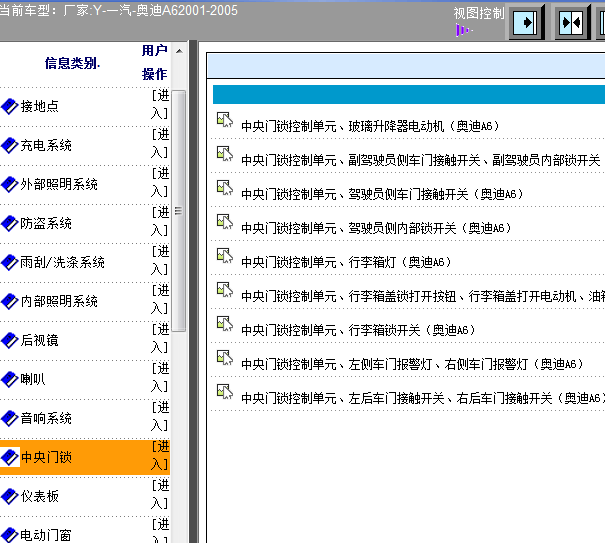This screenshot has width=605, height=543.
Task: Open diagram icon for 驾驶员侧内部锁开关 entry
Action: (x=225, y=222)
